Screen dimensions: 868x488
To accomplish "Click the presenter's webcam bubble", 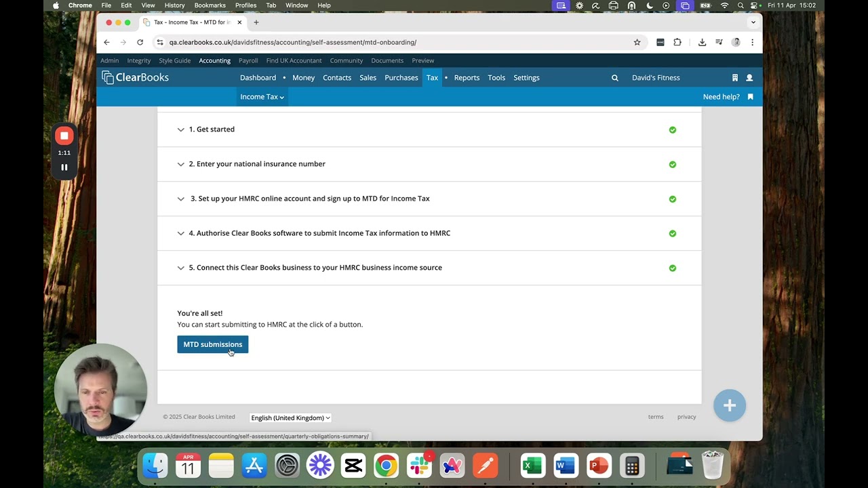I will pos(100,390).
